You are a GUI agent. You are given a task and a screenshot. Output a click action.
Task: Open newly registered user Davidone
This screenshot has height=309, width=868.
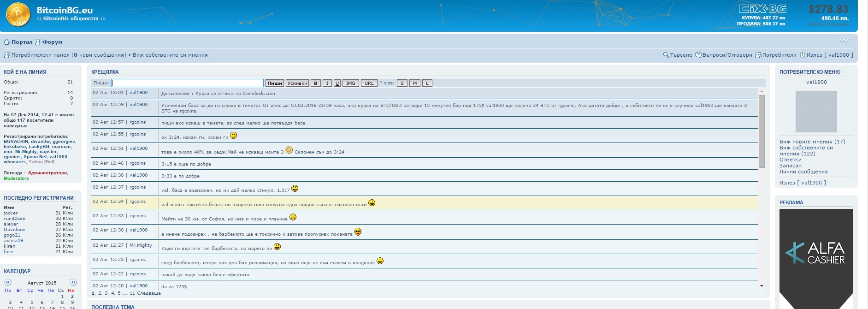pyautogui.click(x=14, y=230)
